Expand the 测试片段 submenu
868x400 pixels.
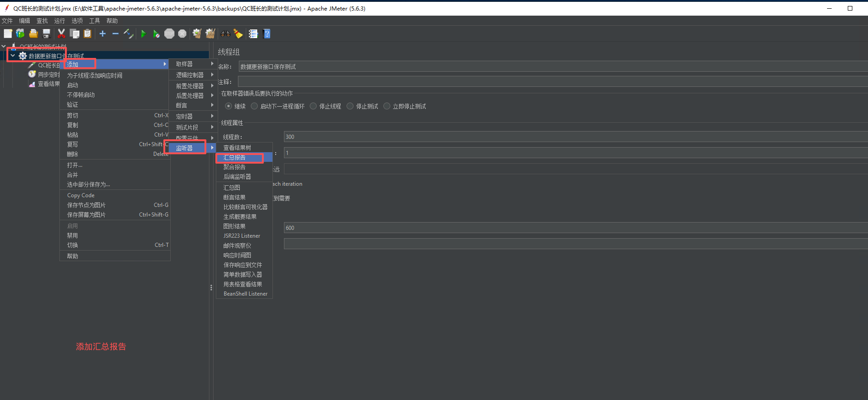pos(192,127)
